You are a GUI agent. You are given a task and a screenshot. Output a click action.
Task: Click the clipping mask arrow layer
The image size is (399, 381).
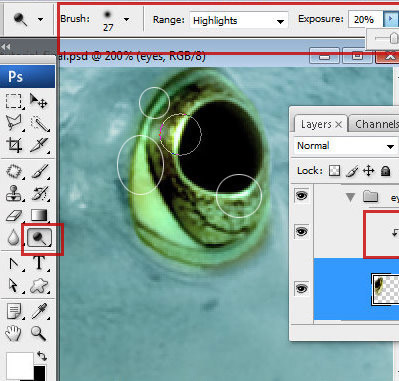pyautogui.click(x=395, y=232)
